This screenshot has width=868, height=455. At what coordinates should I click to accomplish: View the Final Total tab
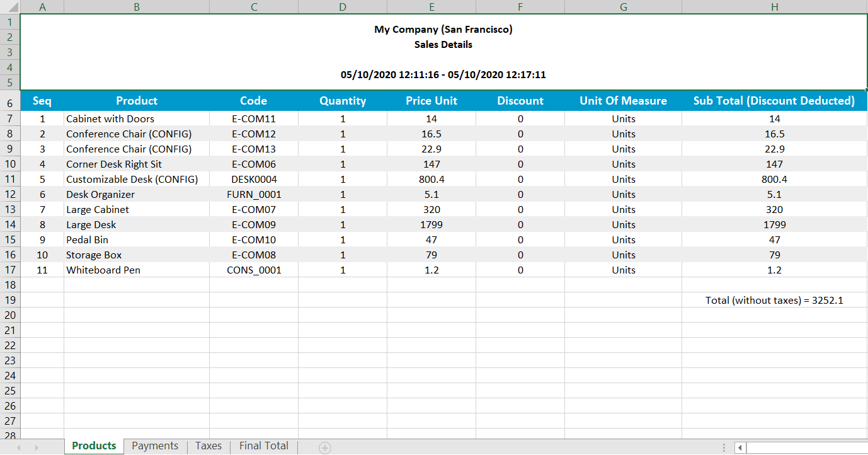click(263, 446)
